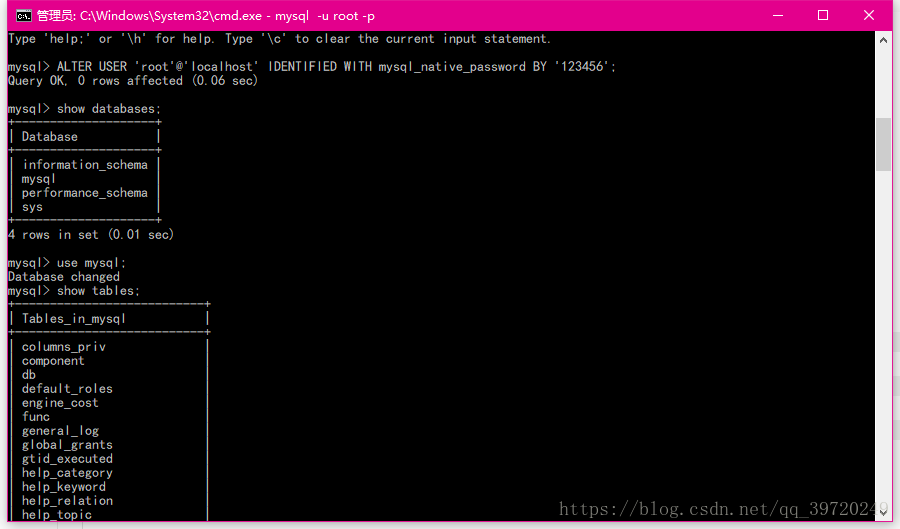Click the scrollbar up arrow
The width and height of the screenshot is (900, 529).
point(883,40)
